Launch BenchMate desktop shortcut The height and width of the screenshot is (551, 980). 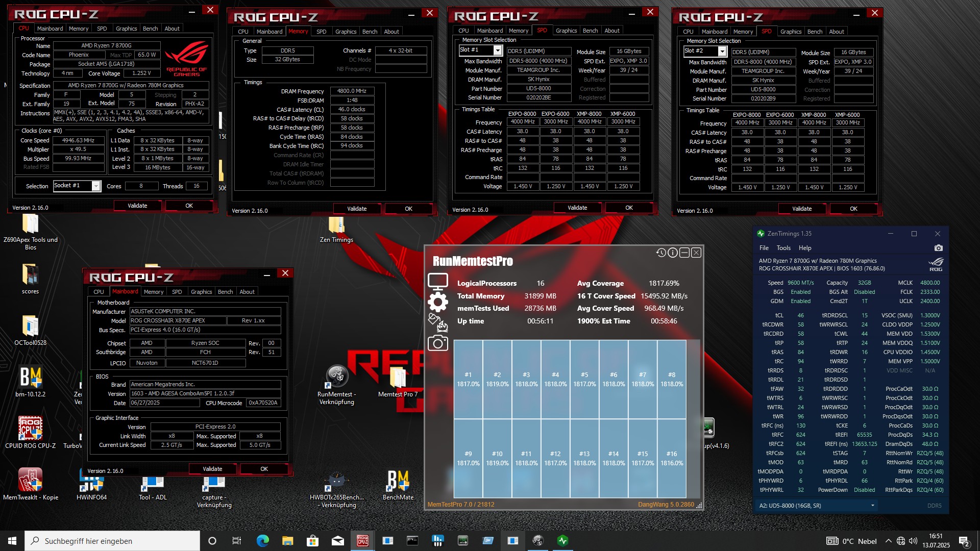398,485
